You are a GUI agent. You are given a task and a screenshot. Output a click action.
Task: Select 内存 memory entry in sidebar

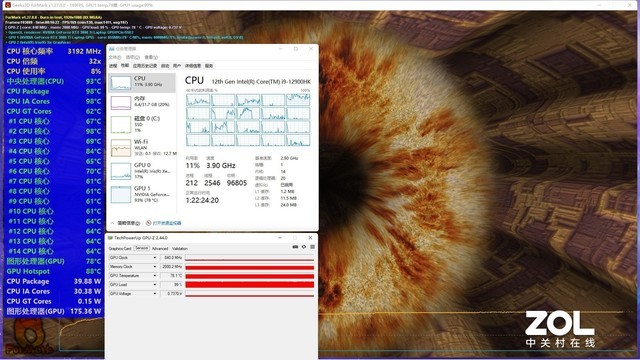pyautogui.click(x=143, y=102)
